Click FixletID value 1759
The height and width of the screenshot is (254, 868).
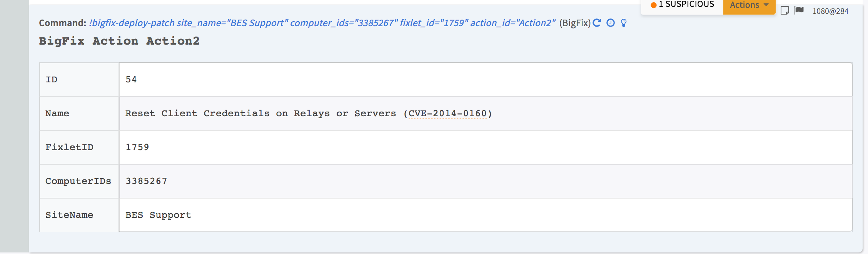[137, 147]
